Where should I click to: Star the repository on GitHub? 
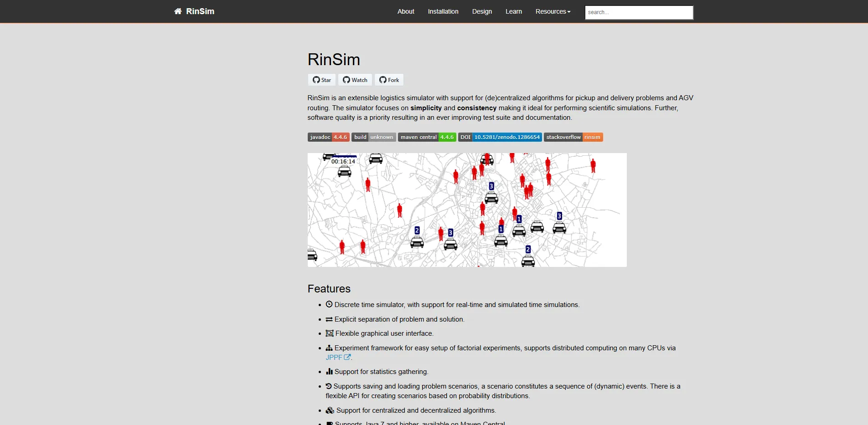point(322,80)
